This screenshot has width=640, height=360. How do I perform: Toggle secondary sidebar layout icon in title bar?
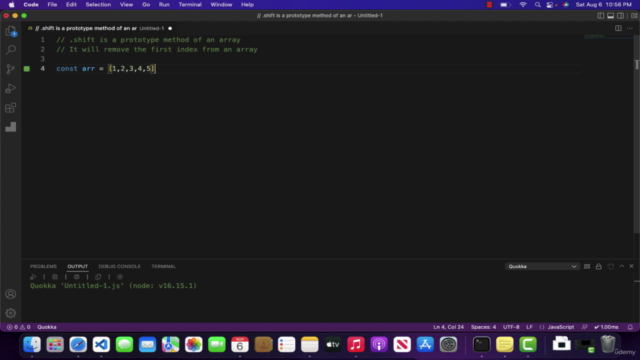(620, 16)
